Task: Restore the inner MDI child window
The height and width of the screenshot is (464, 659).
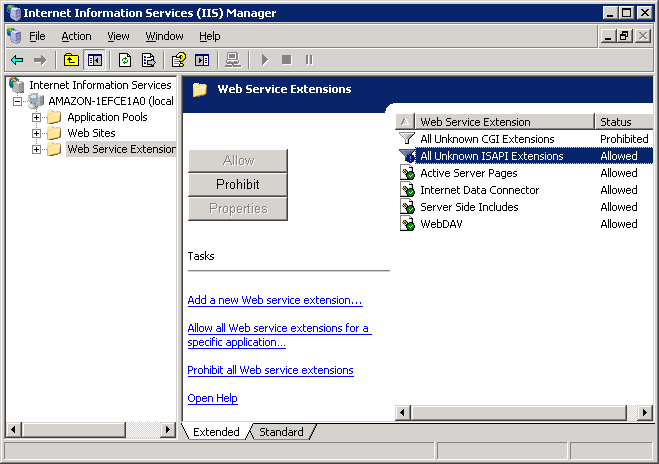Action: point(625,36)
